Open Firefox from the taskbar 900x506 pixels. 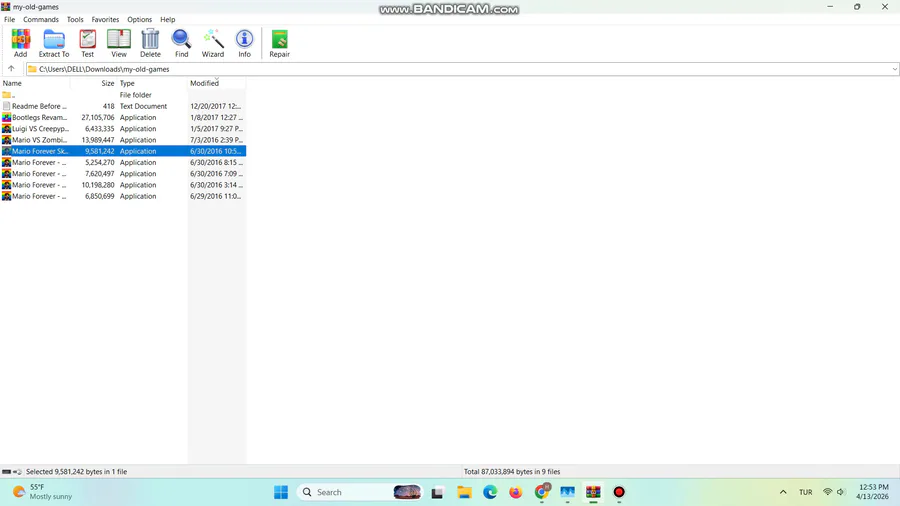click(515, 492)
